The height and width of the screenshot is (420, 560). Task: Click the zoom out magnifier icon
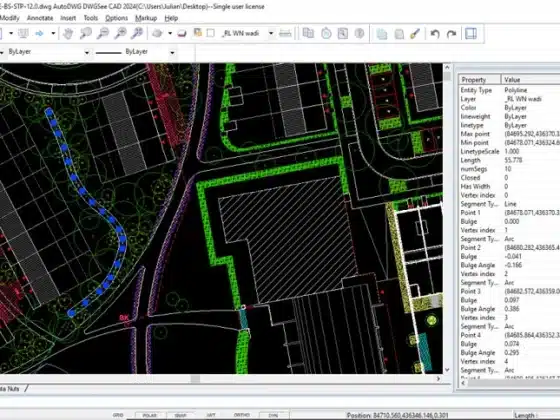pyautogui.click(x=103, y=34)
